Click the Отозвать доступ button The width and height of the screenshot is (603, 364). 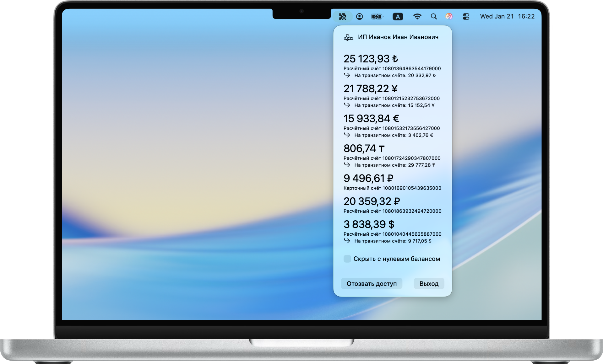(372, 284)
